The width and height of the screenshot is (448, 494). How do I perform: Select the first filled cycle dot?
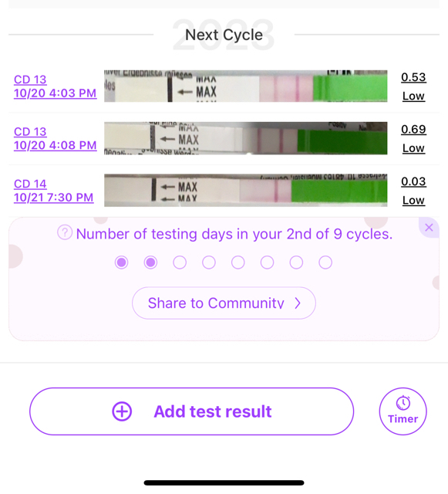(x=122, y=262)
